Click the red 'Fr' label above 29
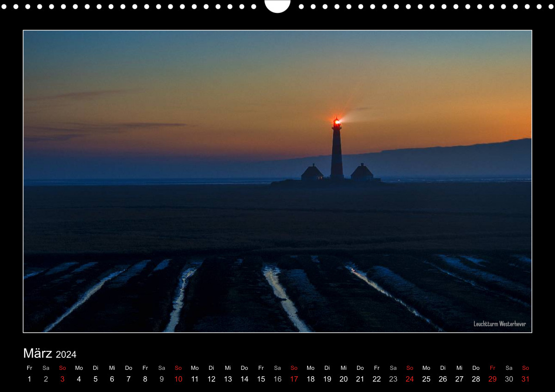The height and width of the screenshot is (392, 555). [x=493, y=368]
